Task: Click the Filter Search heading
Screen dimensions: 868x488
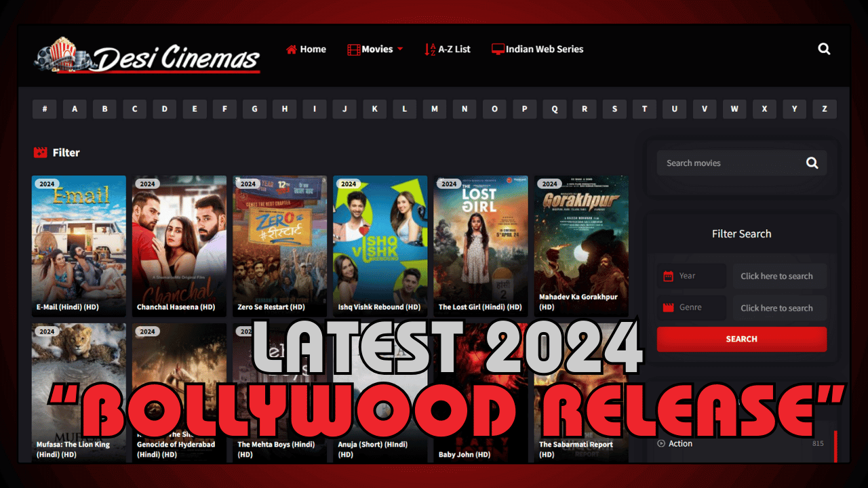Action: (x=741, y=234)
